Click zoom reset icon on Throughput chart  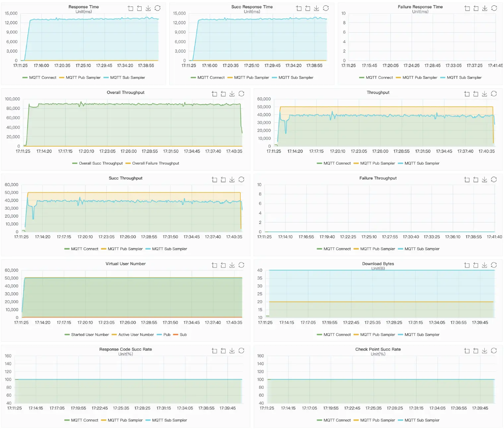pyautogui.click(x=476, y=94)
